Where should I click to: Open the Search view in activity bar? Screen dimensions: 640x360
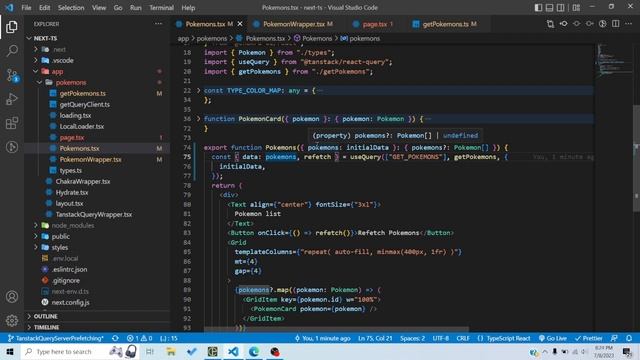click(12, 51)
